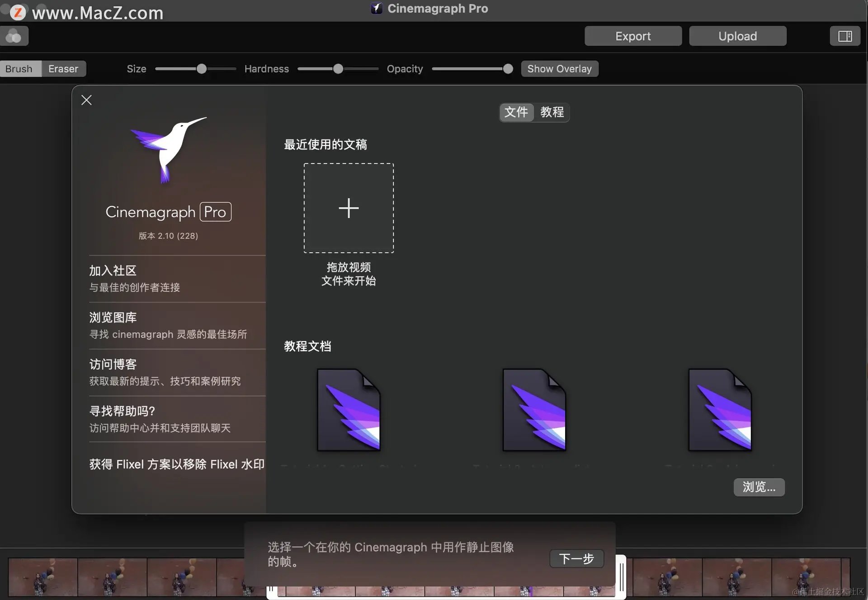This screenshot has height=600, width=868.
Task: Switch to the Eraser mode
Action: [63, 69]
